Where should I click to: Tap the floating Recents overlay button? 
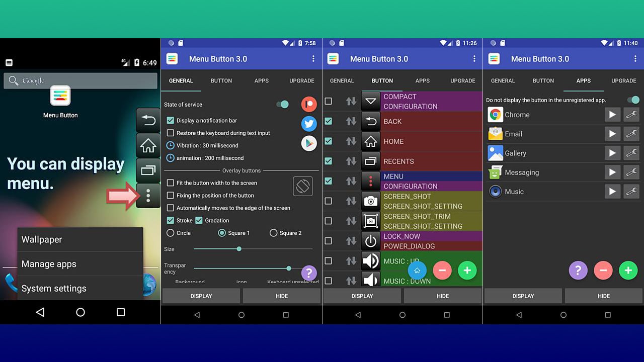pos(148,170)
